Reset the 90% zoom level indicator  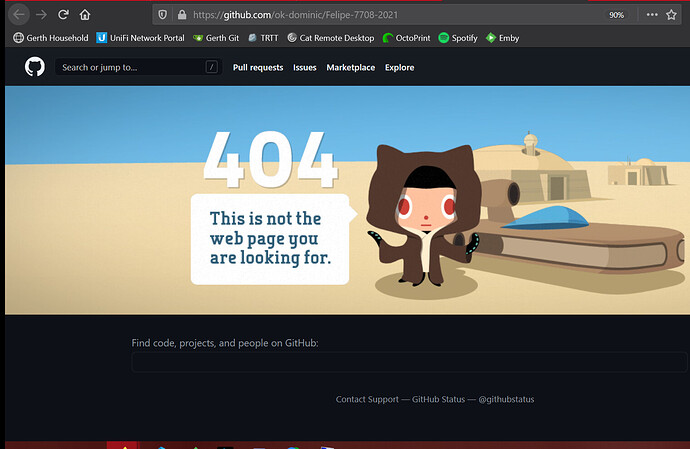(616, 15)
